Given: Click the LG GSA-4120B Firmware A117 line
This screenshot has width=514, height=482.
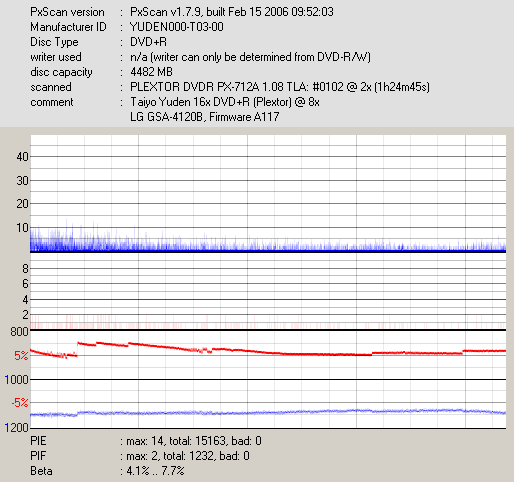Looking at the screenshot, I should click(205, 117).
